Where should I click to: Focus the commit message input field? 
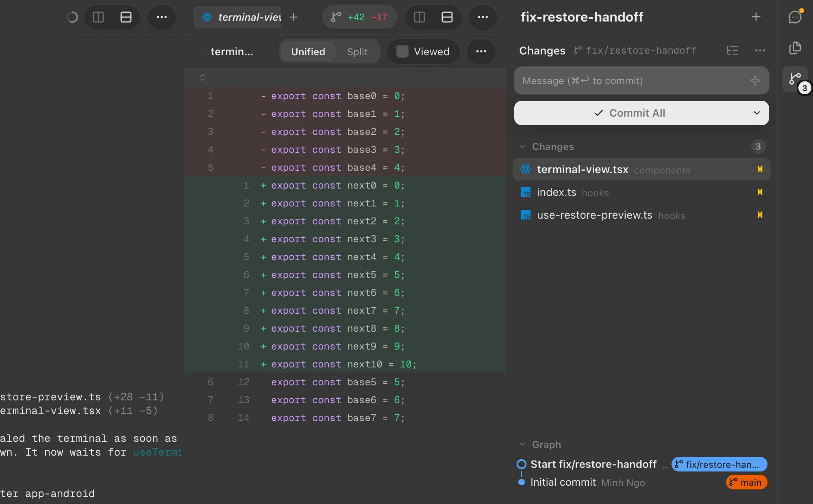tap(641, 80)
